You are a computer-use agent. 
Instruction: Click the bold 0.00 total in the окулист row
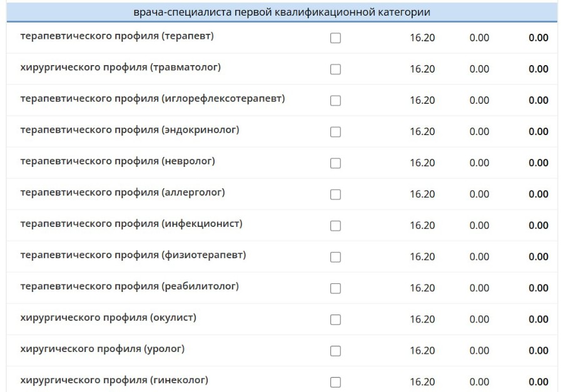(x=538, y=319)
